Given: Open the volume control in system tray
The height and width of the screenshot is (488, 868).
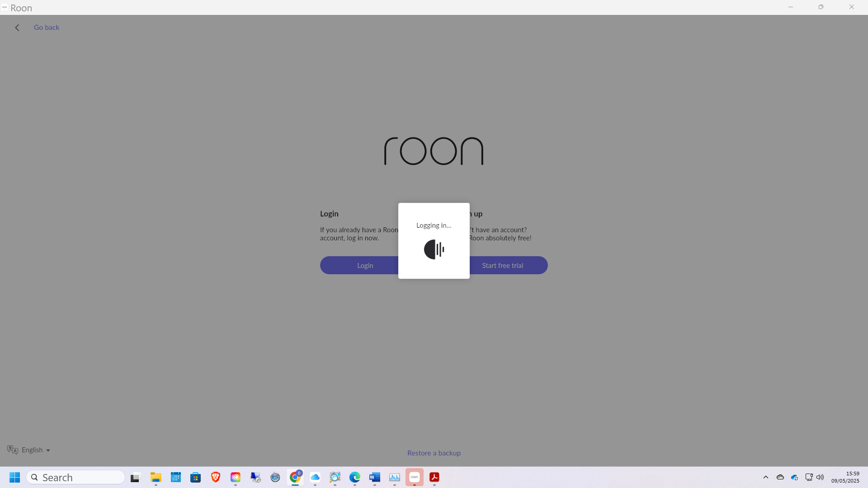Looking at the screenshot, I should coord(820,477).
